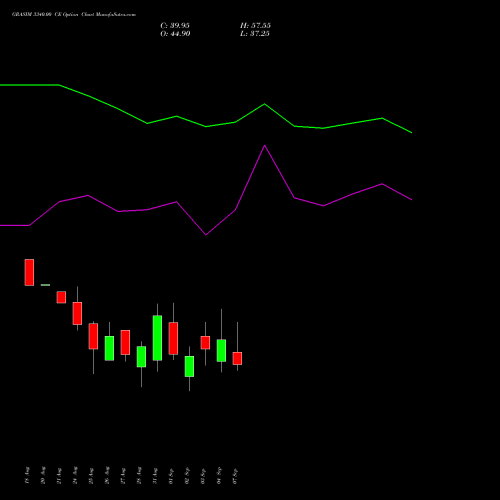Select the flat green candle for 20 Aug
The width and height of the screenshot is (500, 500).
[45, 285]
